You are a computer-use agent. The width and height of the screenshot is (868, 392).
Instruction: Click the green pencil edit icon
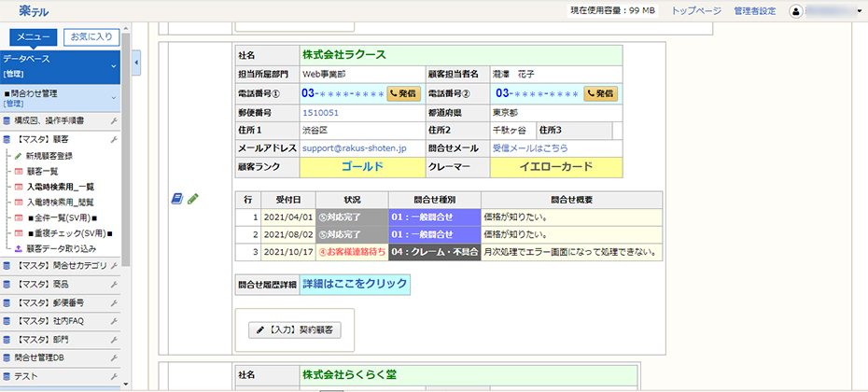pos(193,198)
